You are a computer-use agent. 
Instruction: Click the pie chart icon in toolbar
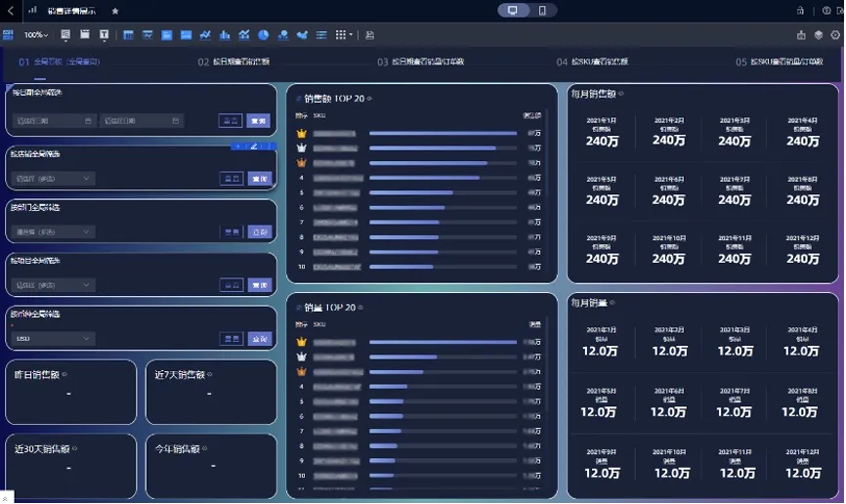[x=264, y=35]
